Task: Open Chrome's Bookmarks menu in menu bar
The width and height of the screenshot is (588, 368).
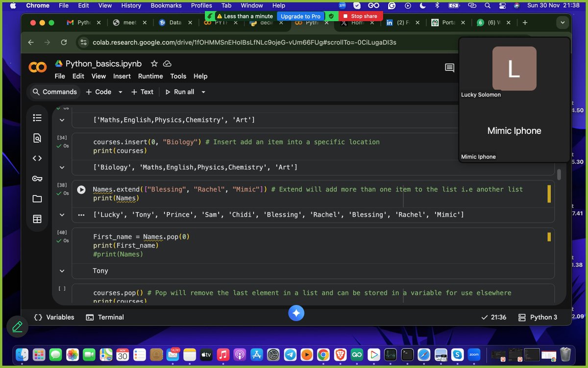Action: (166, 6)
